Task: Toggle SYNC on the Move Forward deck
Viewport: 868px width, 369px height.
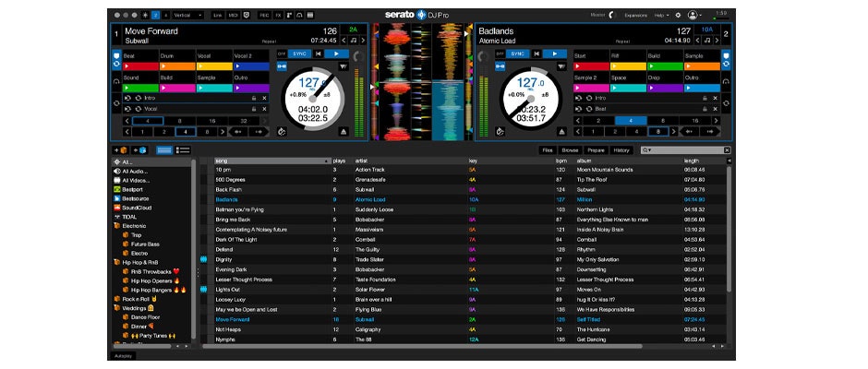Action: tap(298, 54)
